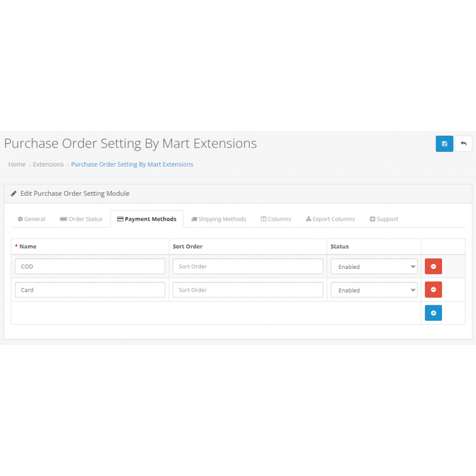Click the page title Purchase Order Setting
Viewport: 476px width, 476px height.
pos(130,143)
